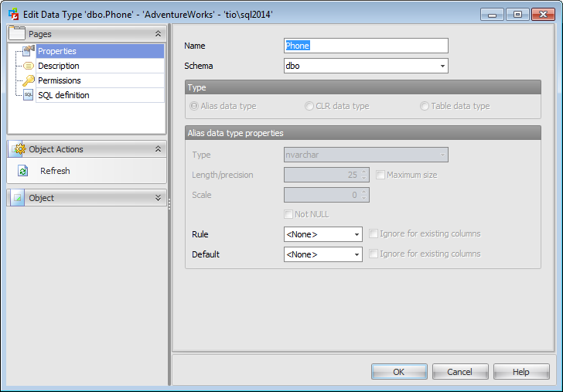Click the SQL definition page icon

click(29, 96)
